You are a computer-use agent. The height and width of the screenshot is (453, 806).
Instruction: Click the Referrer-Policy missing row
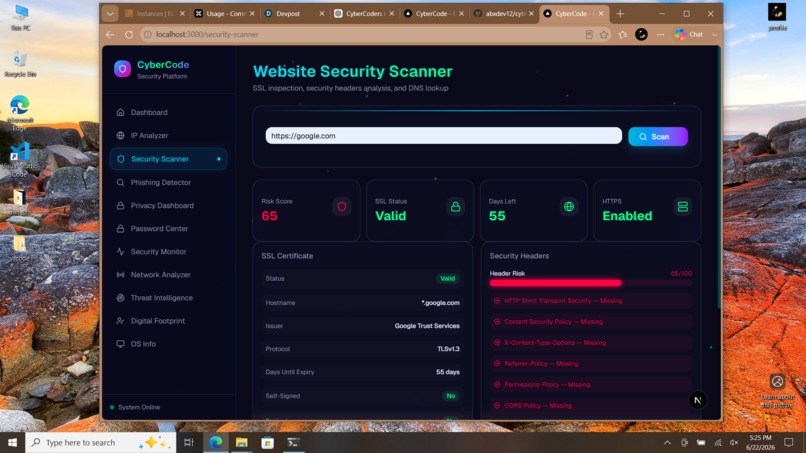(x=591, y=364)
